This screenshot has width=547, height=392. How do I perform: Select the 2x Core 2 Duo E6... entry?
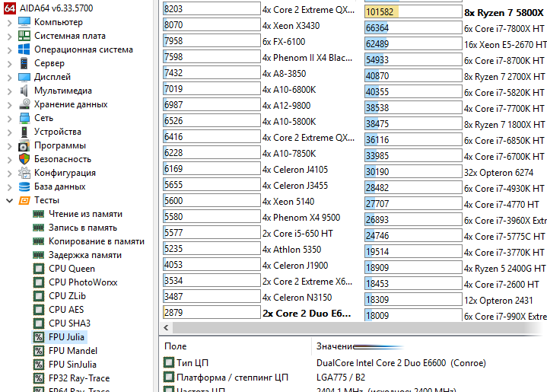(307, 314)
